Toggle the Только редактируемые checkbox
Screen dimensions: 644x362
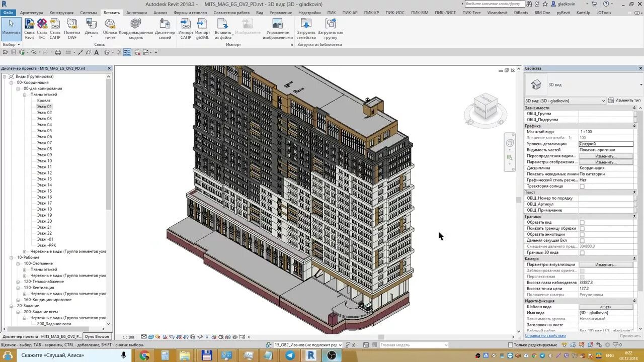pyautogui.click(x=510, y=345)
